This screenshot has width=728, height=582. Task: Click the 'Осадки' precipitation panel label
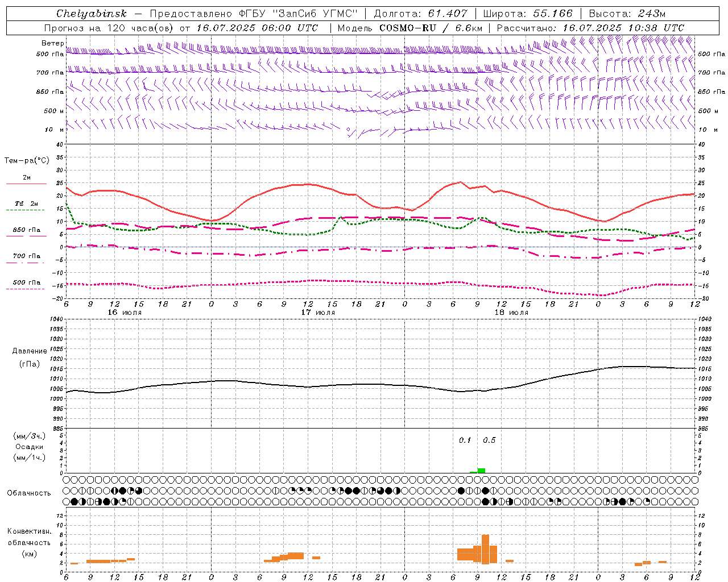30,447
